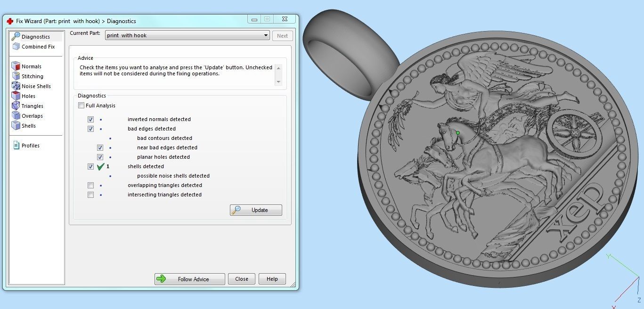This screenshot has width=644, height=309.
Task: Click the green arrow on Follow Advice
Action: pyautogui.click(x=162, y=279)
